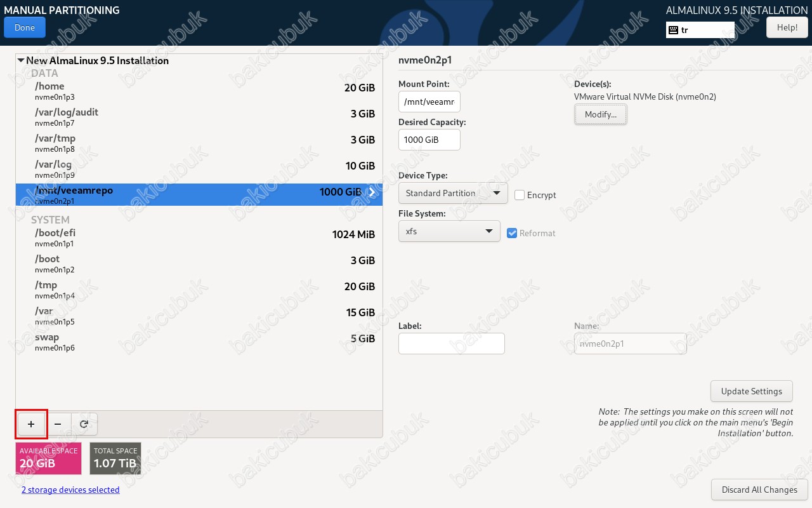Open 2 storage devices selected link

(70, 490)
